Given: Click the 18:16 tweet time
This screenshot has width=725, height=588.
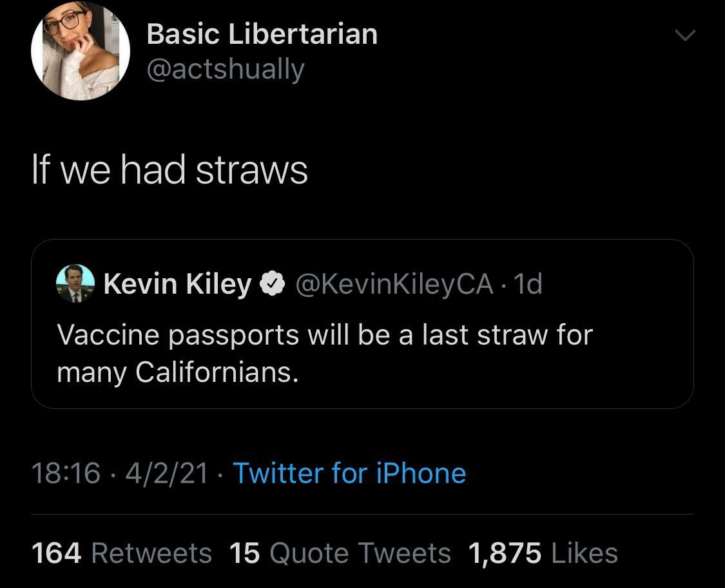Looking at the screenshot, I should click(x=66, y=473).
